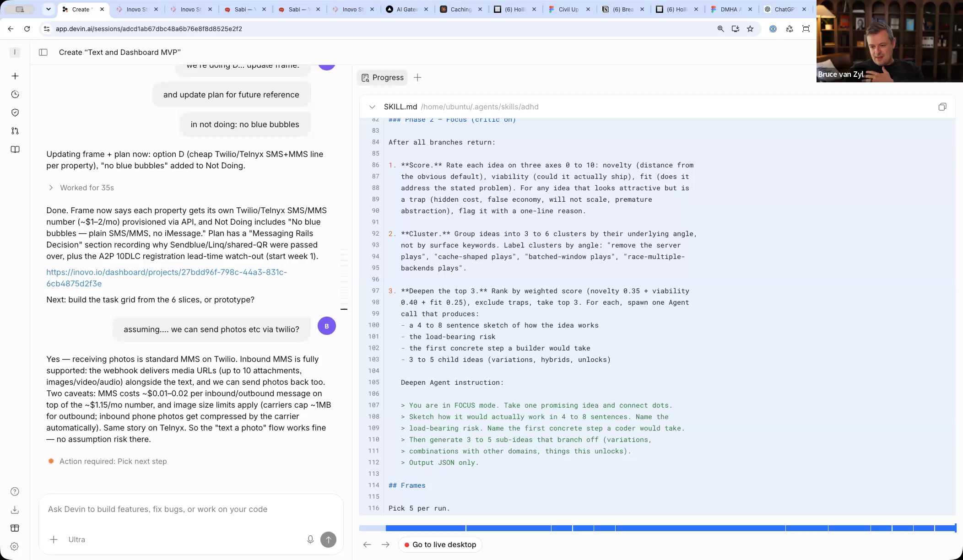The image size is (963, 560).
Task: Switch to the ChatGPT browser tab
Action: click(x=784, y=9)
